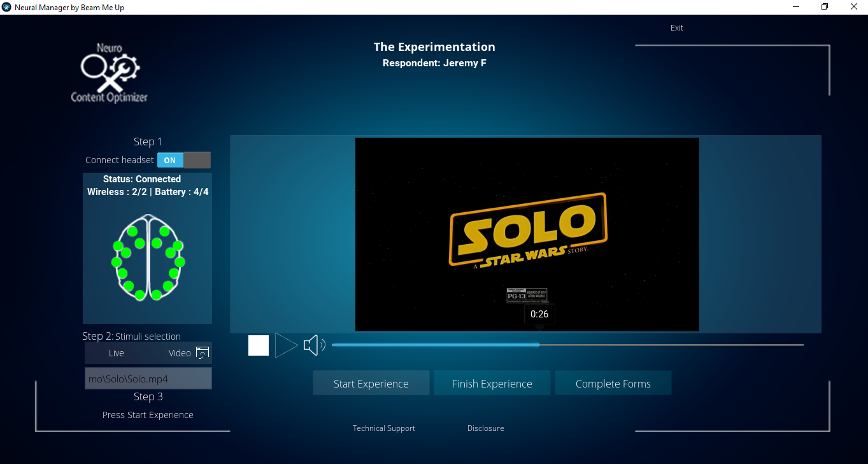Mute the video with the speaker icon
The width and height of the screenshot is (868, 464).
pyautogui.click(x=315, y=345)
